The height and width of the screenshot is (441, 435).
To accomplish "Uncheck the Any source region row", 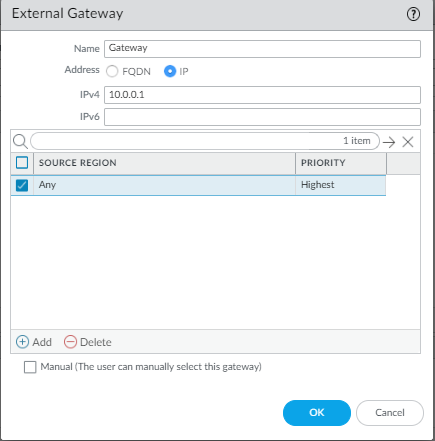I will [x=22, y=185].
